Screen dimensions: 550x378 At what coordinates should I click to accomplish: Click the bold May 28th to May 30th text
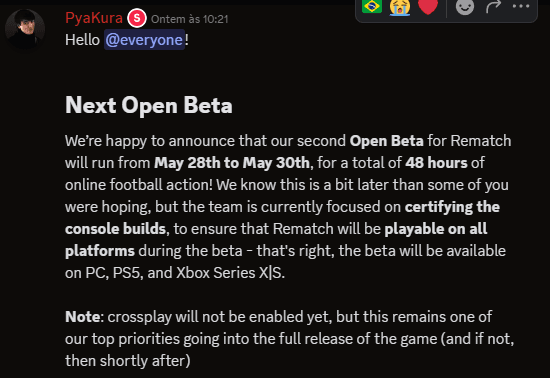tap(232, 163)
